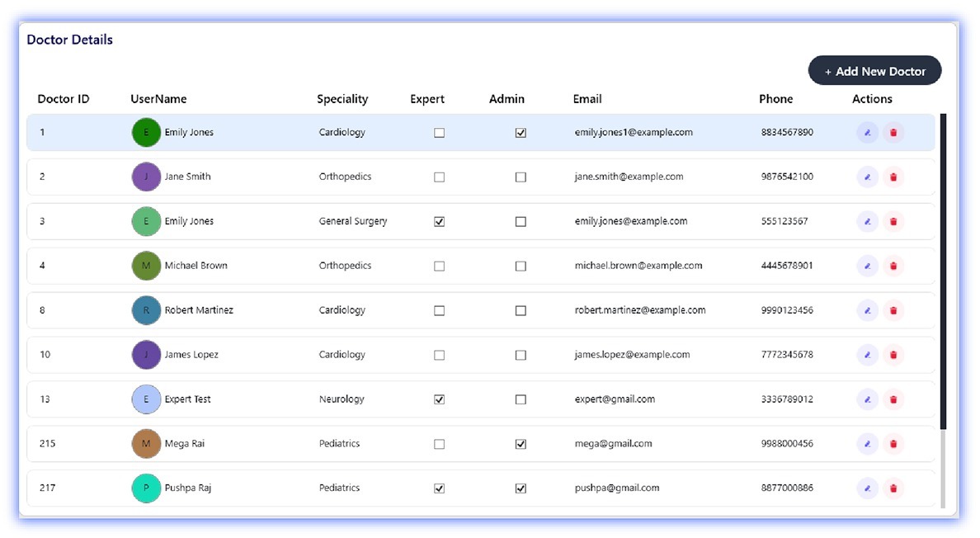Edit Michael Brown's record with pencil icon
The height and width of the screenshot is (538, 980).
click(x=867, y=266)
